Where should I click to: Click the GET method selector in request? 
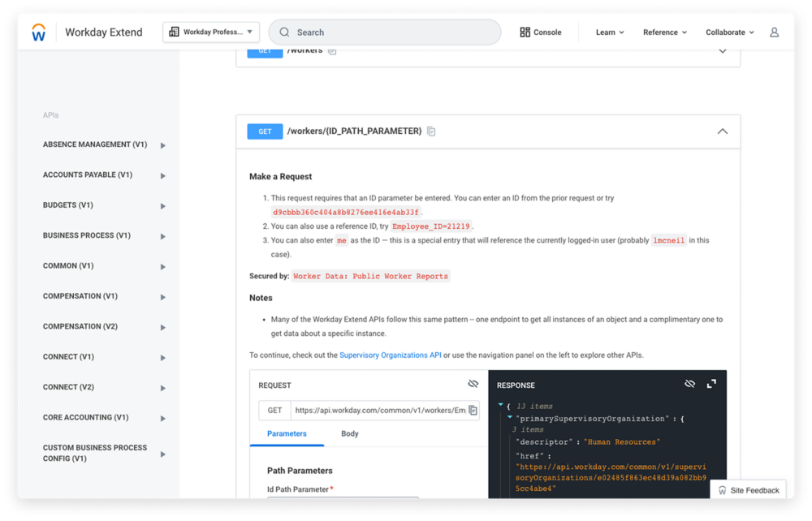pyautogui.click(x=274, y=411)
